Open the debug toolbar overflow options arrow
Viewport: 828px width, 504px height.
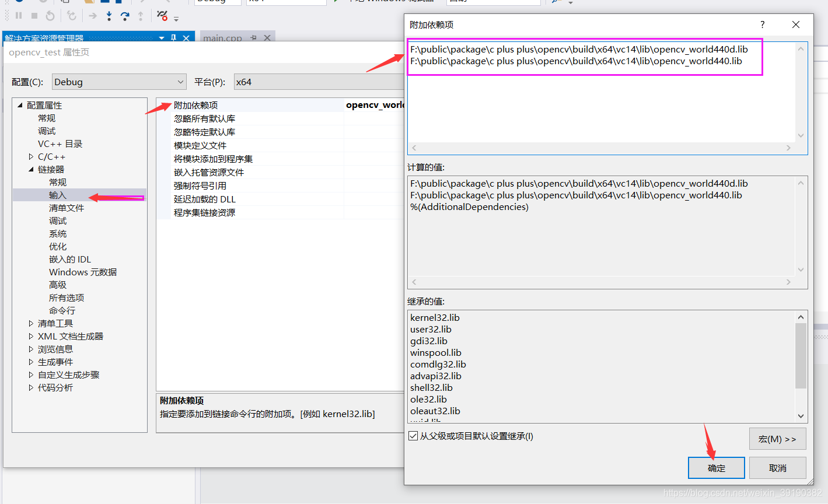(x=176, y=19)
